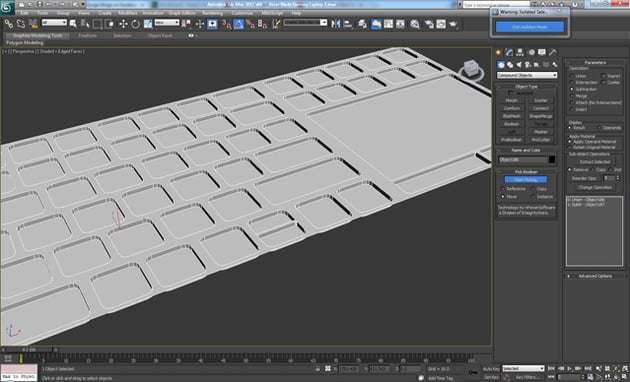Select the Intersection operation radio button
Viewport: 630px width, 382px height.
point(572,82)
